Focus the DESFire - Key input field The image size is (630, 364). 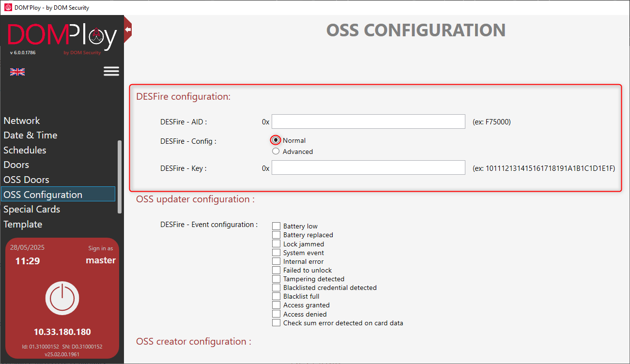coord(369,167)
